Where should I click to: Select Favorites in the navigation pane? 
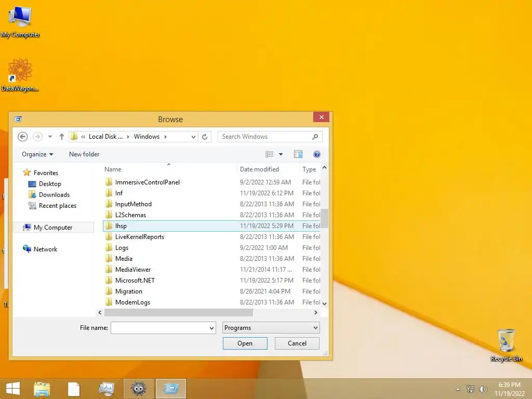[41, 172]
